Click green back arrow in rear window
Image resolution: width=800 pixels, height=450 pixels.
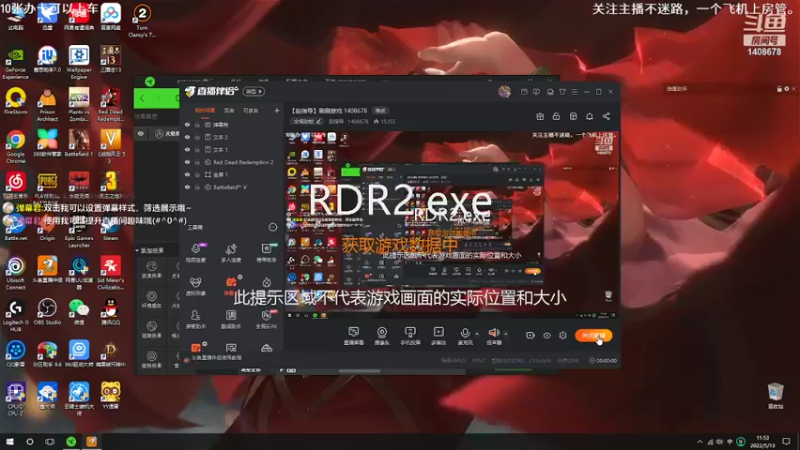(142, 98)
